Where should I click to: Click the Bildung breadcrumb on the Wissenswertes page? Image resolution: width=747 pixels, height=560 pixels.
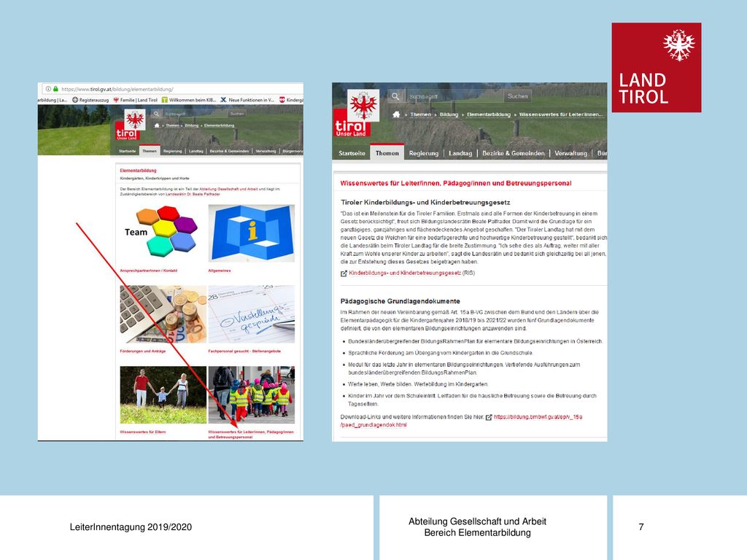tap(449, 114)
